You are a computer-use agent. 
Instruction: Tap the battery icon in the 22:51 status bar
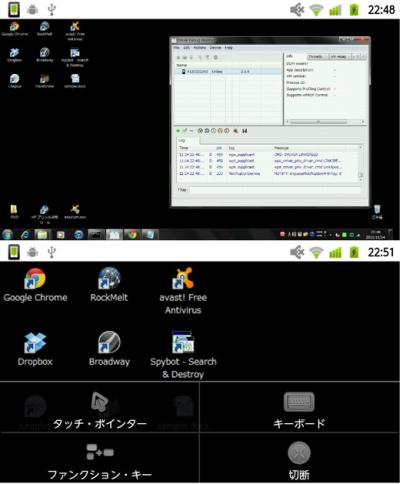[x=354, y=253]
